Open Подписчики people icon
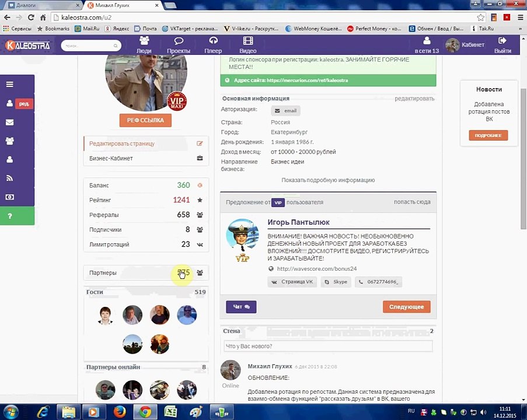 coord(200,229)
